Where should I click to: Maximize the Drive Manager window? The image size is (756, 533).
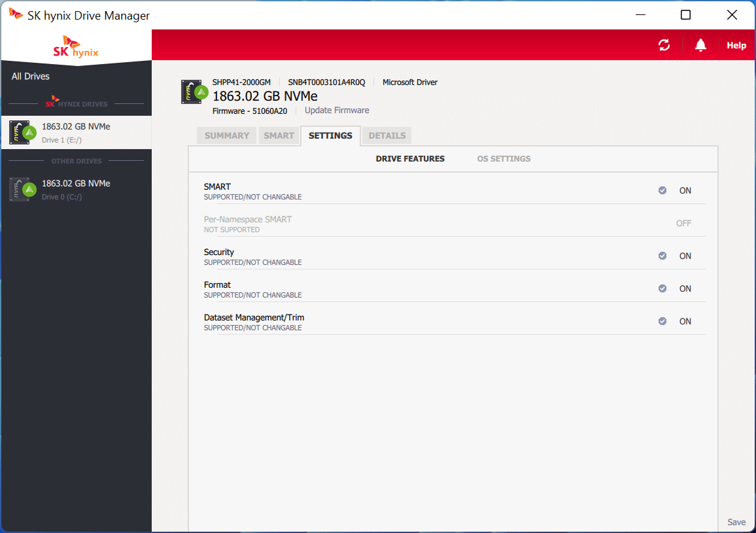(685, 15)
